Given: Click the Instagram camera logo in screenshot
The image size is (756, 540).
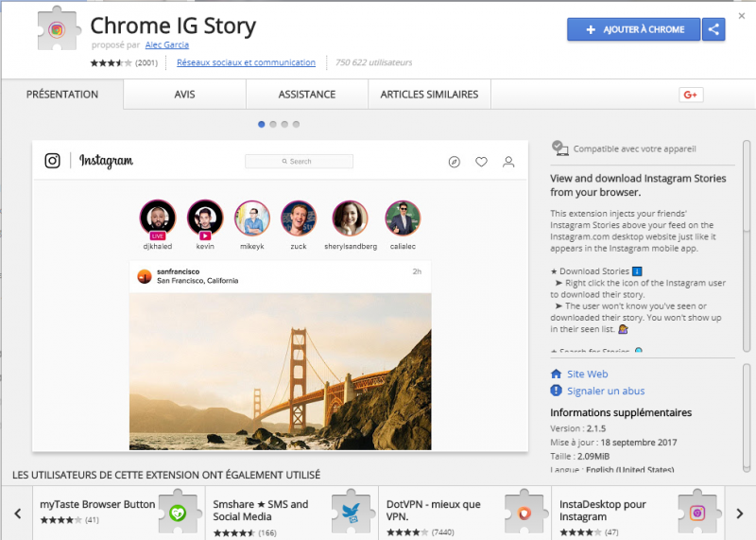Looking at the screenshot, I should 53,161.
